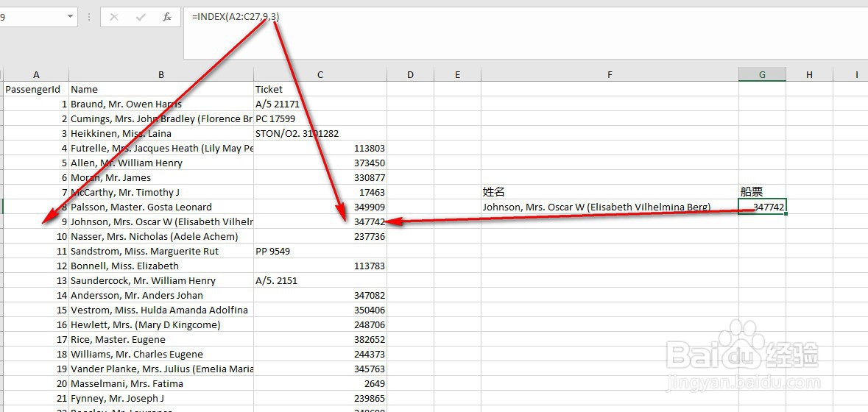Click the cancel (X) formula bar icon
The width and height of the screenshot is (868, 412).
pyautogui.click(x=114, y=17)
